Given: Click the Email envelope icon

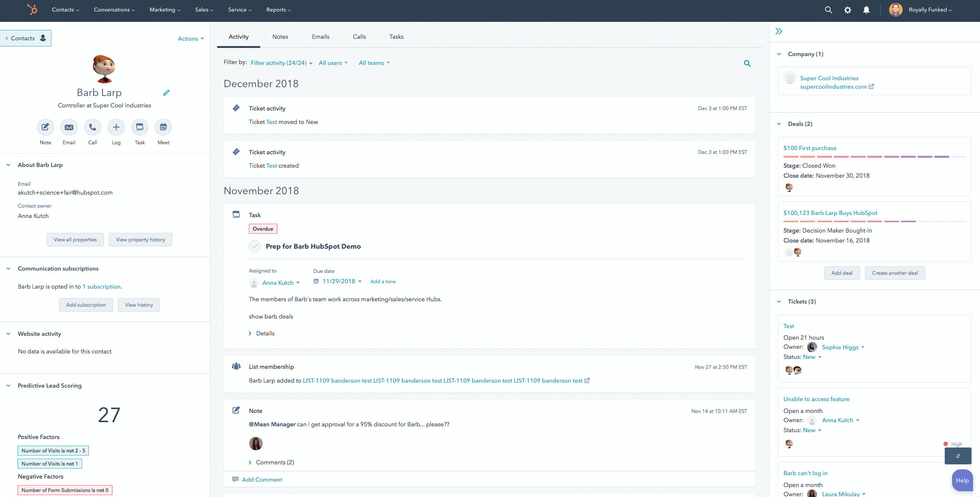Looking at the screenshot, I should (69, 127).
